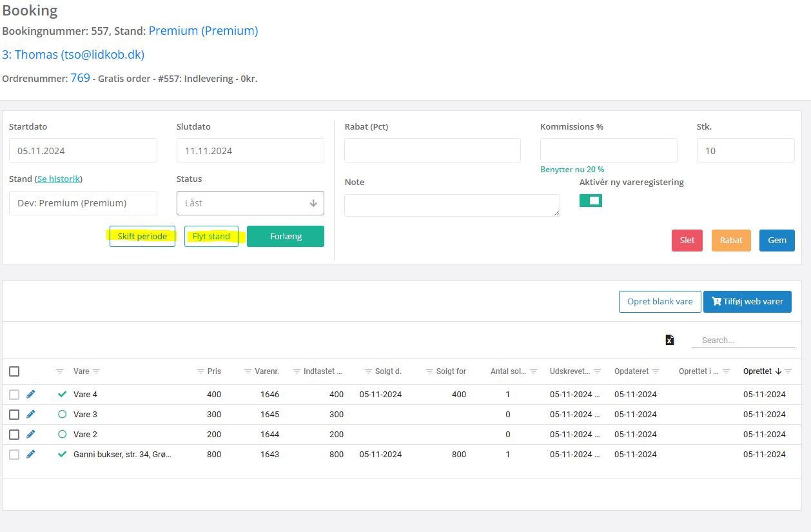Image resolution: width=811 pixels, height=532 pixels.
Task: Click the Se historik link
Action: pos(59,179)
